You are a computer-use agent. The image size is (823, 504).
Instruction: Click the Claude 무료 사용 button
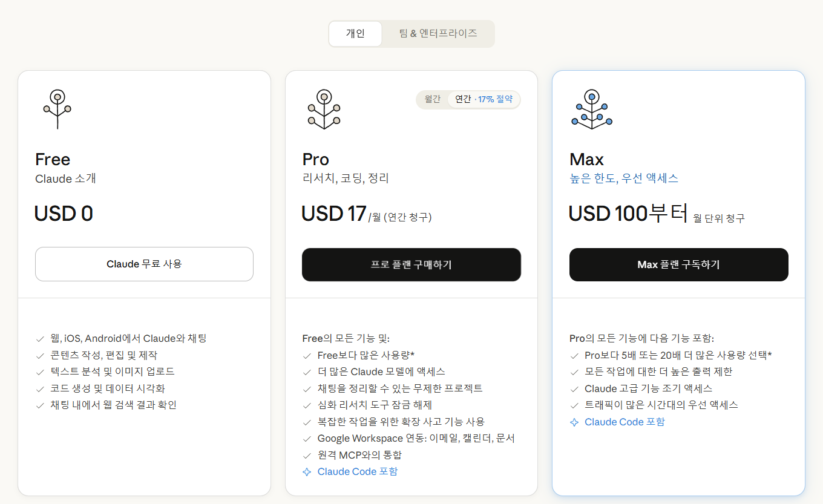(x=144, y=264)
